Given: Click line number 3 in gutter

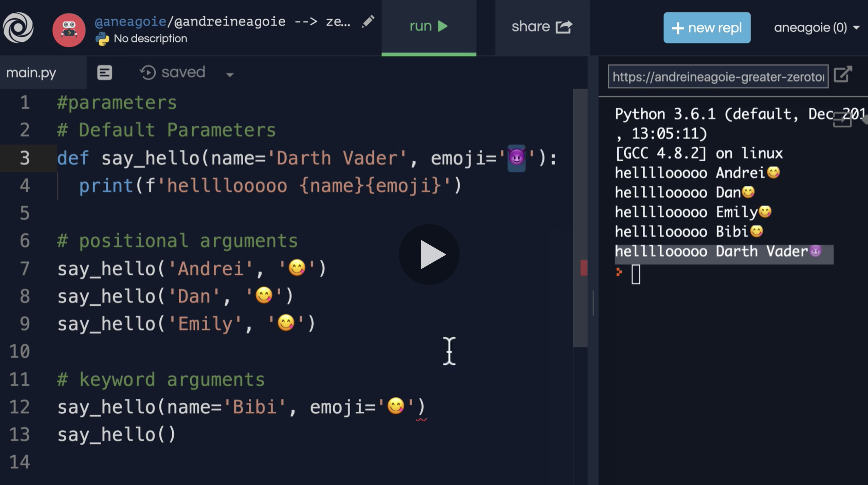Looking at the screenshot, I should click(x=25, y=158).
